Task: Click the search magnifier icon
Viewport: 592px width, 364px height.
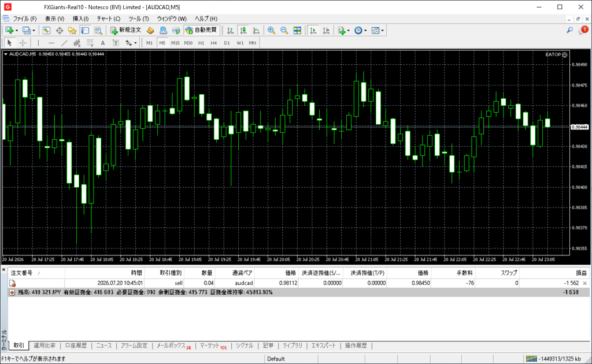Action: (569, 30)
